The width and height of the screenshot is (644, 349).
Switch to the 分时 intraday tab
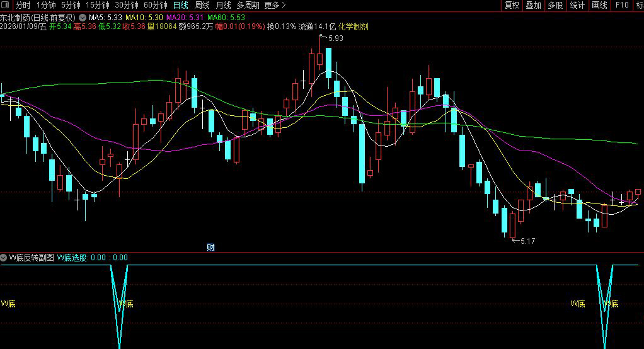tap(23, 5)
